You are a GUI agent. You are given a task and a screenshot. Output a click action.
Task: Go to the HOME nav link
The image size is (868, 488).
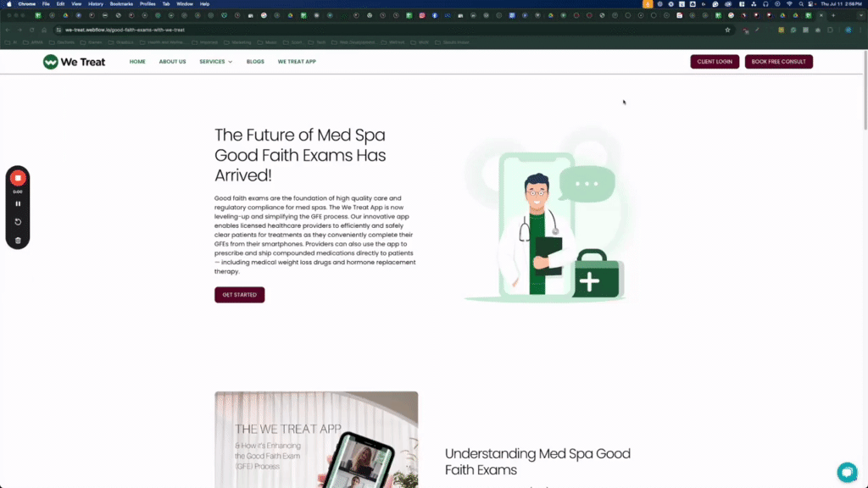point(137,61)
